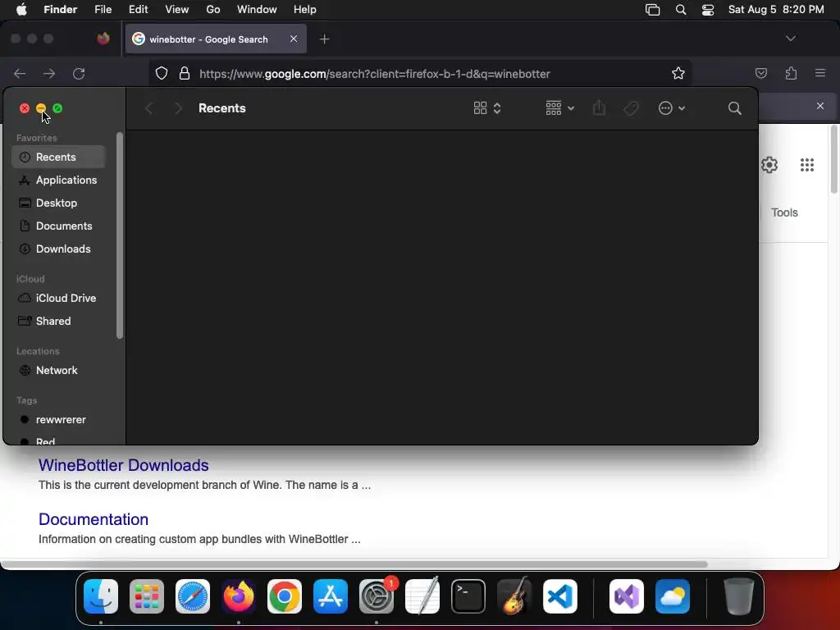Open Launchpad from the Dock
The image size is (840, 630).
pyautogui.click(x=147, y=596)
